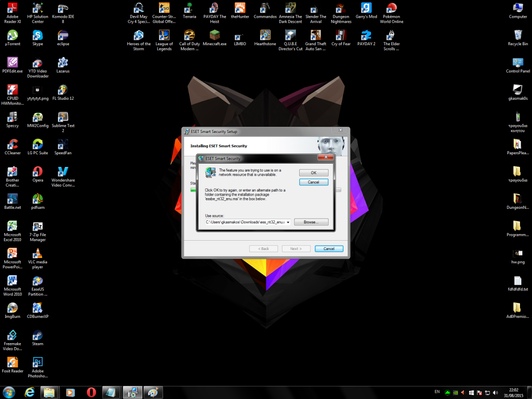
Task: Launch Internet Explorer from the taskbar
Action: [30, 392]
